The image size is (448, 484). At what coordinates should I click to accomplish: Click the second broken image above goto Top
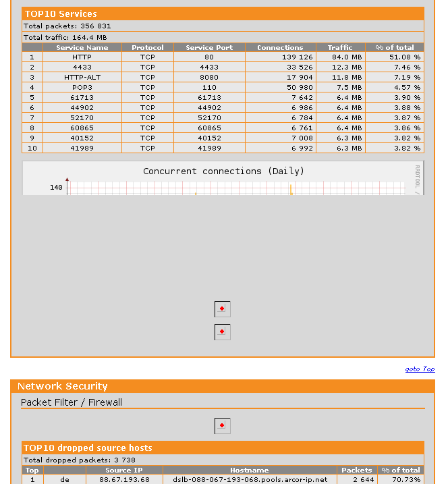223,332
